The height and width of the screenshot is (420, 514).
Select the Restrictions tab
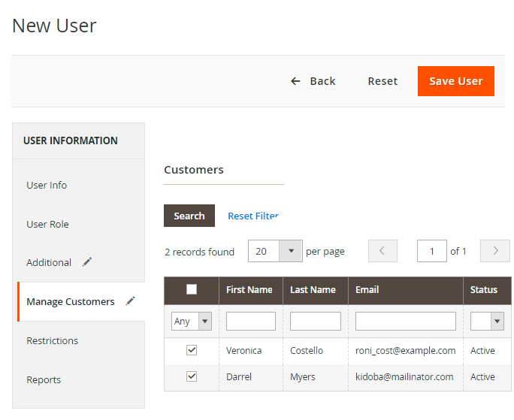(x=52, y=340)
